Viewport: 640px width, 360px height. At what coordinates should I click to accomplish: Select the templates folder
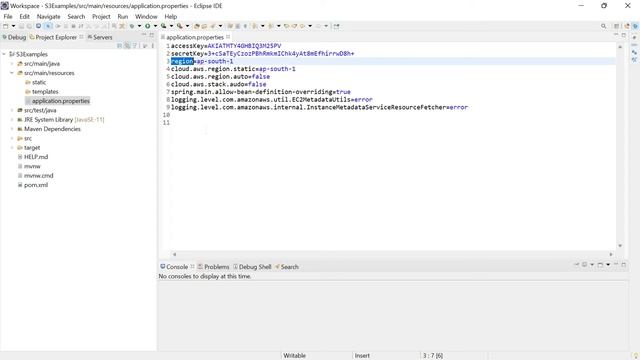[x=42, y=91]
